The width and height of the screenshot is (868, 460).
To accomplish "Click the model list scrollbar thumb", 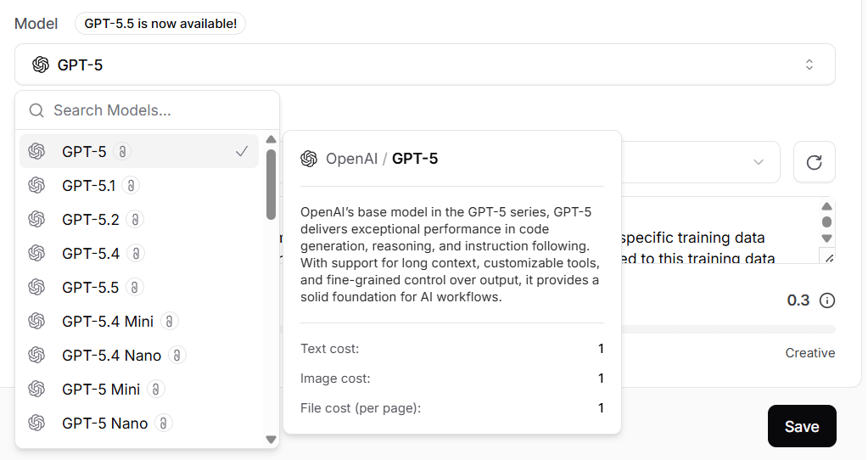I will click(x=271, y=185).
